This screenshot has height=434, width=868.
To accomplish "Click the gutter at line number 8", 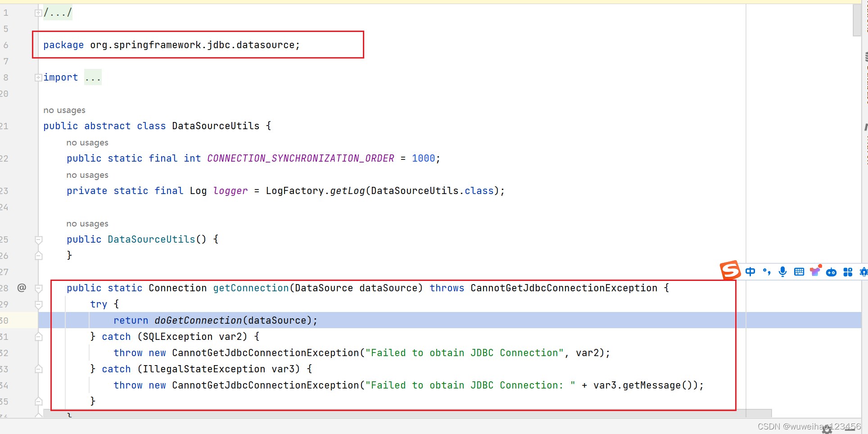I will pos(6,77).
